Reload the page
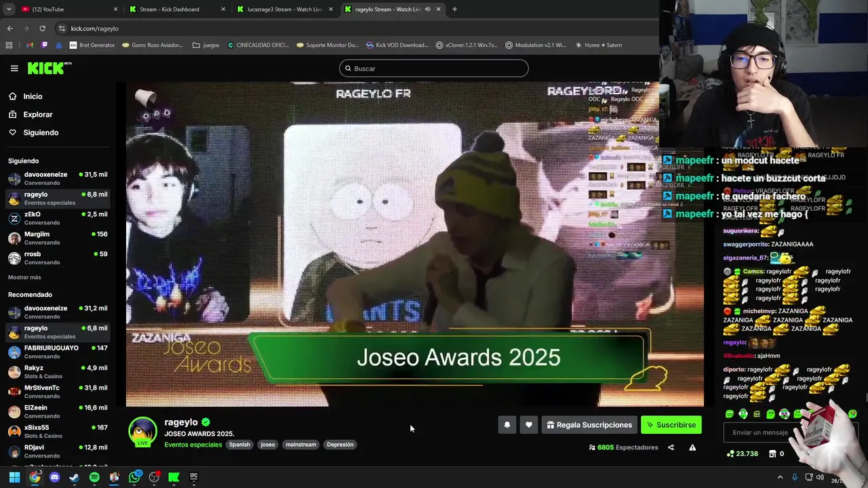The height and width of the screenshot is (488, 868). [x=42, y=28]
